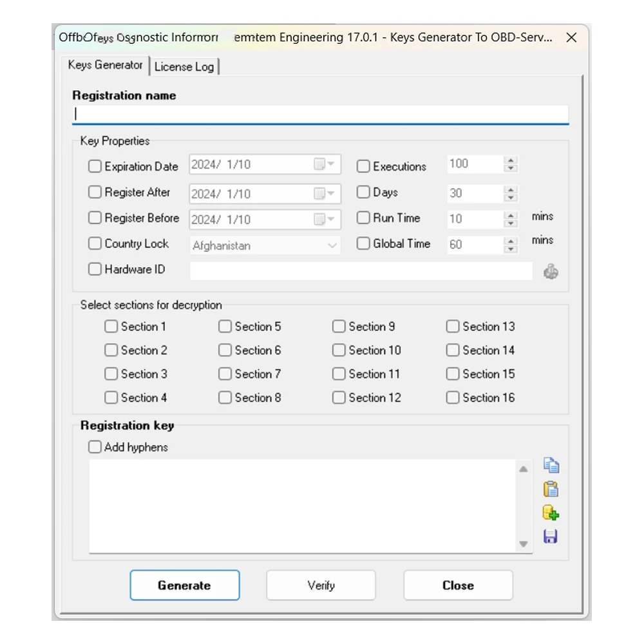Viewport: 644px width, 644px height.
Task: Open the Expiration Date calendar picker
Action: tap(325, 165)
